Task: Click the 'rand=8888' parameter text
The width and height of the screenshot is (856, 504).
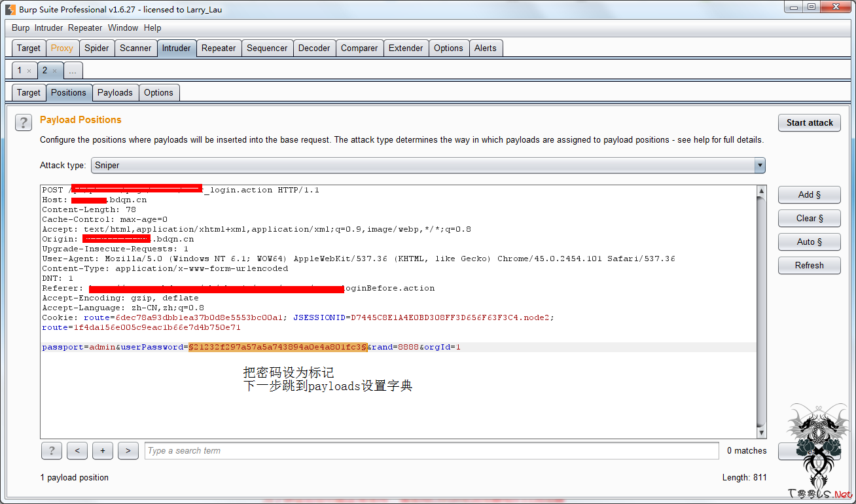Action: (395, 347)
